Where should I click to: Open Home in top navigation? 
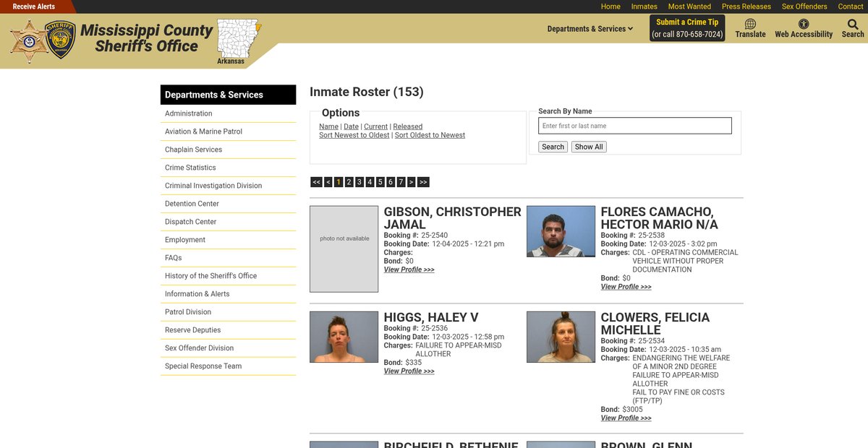[x=610, y=7]
